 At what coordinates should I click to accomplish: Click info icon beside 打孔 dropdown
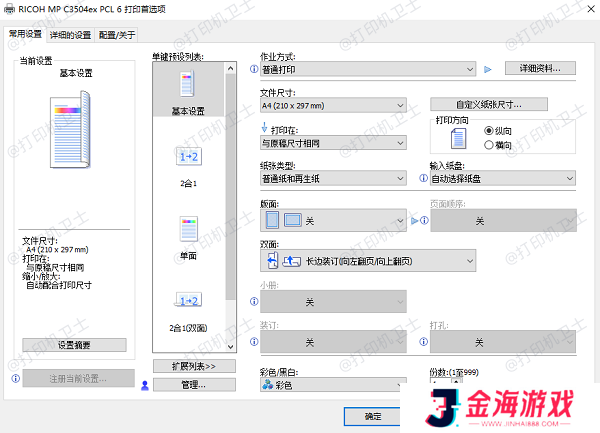[x=423, y=342]
